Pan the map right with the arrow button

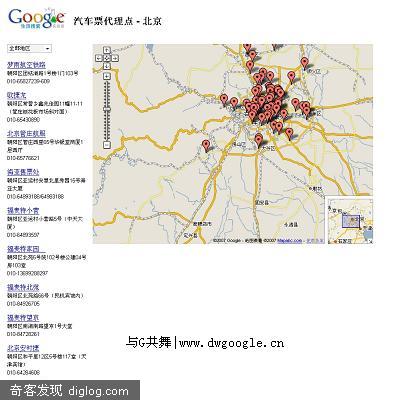(x=115, y=58)
